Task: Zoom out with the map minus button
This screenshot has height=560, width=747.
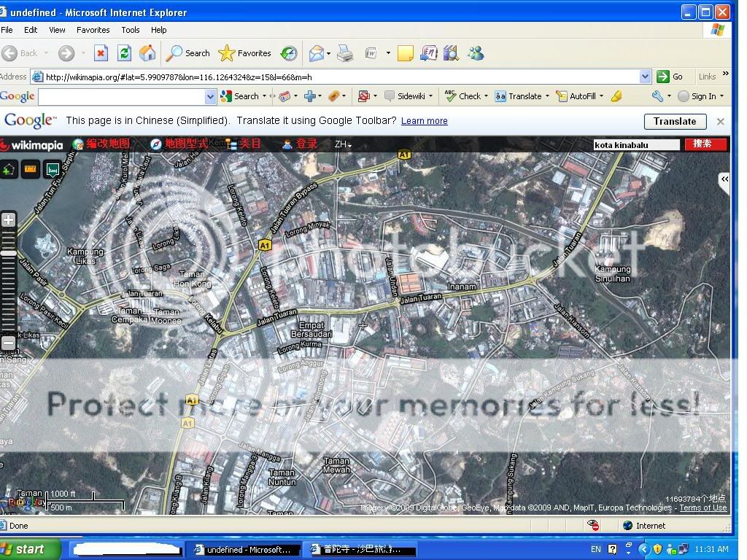Action: pyautogui.click(x=9, y=343)
